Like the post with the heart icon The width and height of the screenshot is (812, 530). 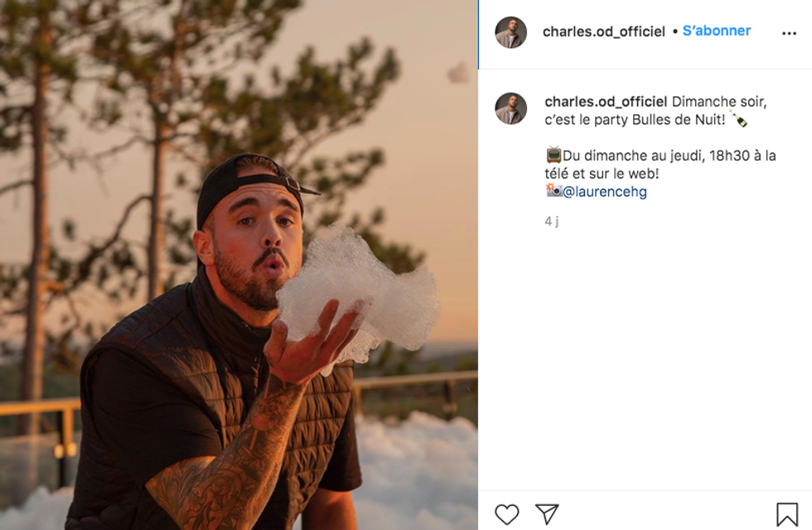(x=506, y=514)
